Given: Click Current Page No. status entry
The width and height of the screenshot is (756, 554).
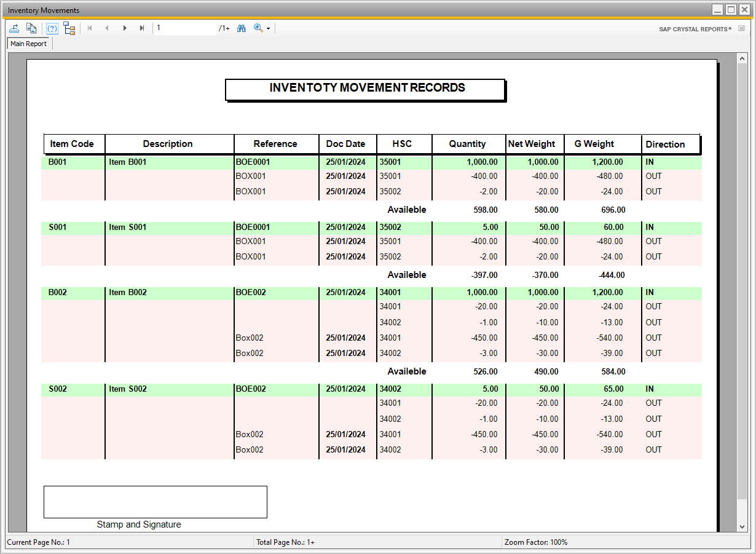Looking at the screenshot, I should (x=39, y=542).
